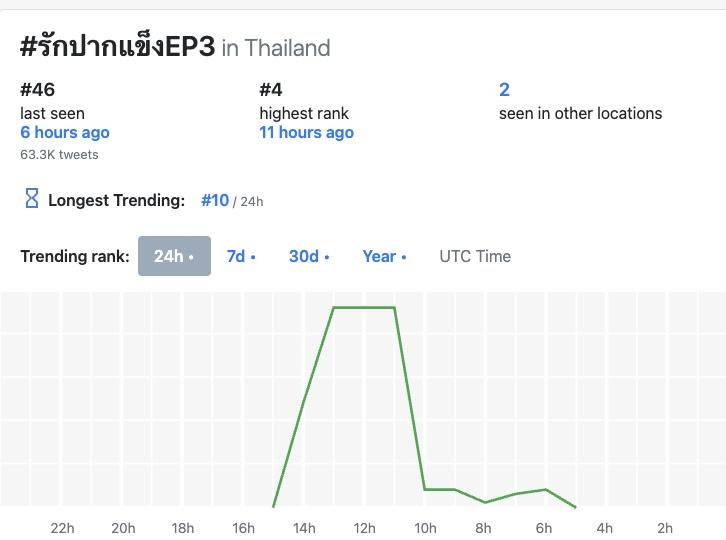Click the 22h label on the time axis
Screen dimensions: 726x540
point(63,528)
